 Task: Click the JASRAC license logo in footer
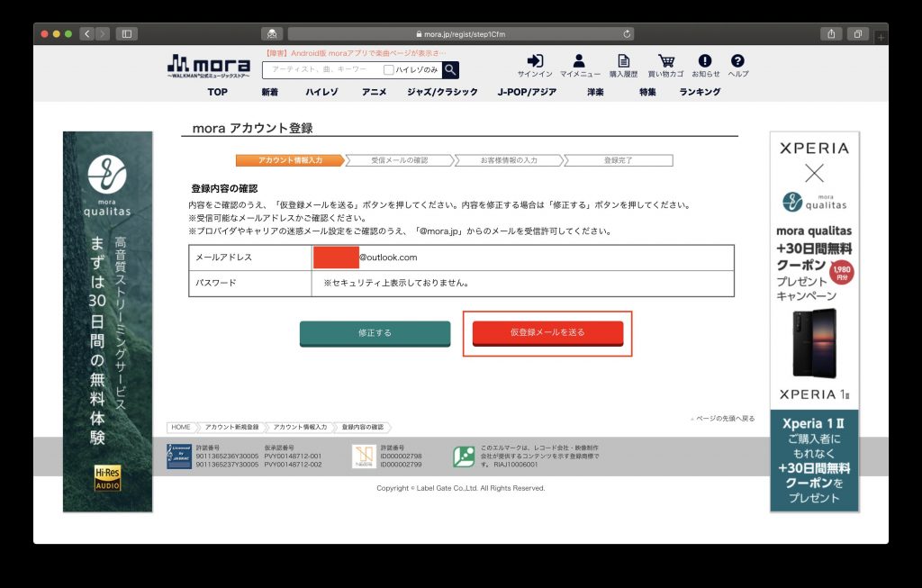point(179,457)
